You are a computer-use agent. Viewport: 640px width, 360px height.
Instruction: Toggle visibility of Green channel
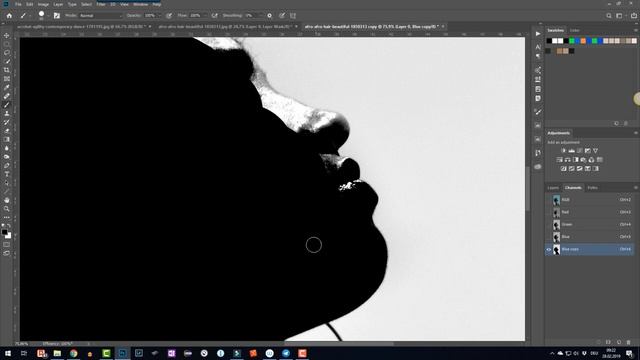[549, 224]
